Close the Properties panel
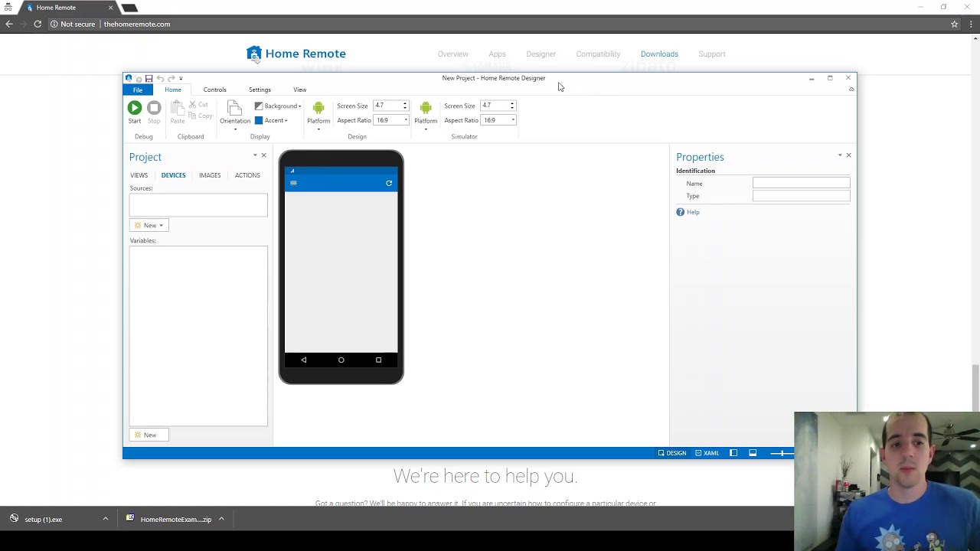This screenshot has height=551, width=980. click(x=848, y=155)
